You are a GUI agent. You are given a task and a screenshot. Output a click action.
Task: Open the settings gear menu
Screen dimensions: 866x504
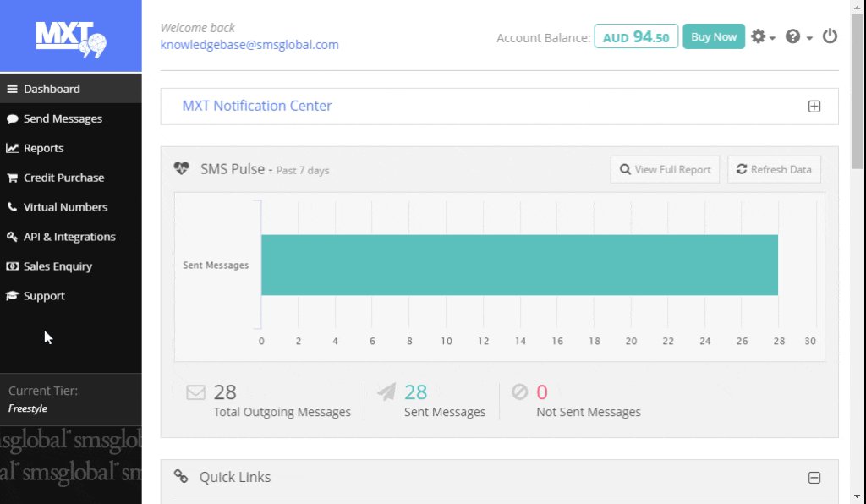pos(762,37)
